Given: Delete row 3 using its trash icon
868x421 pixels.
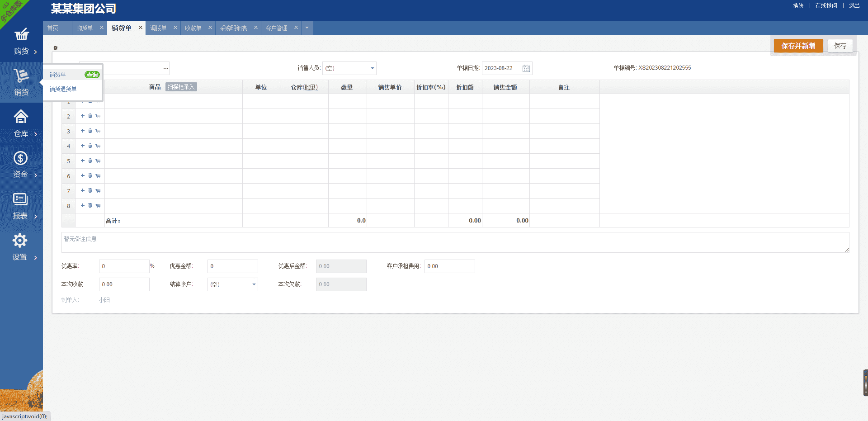Looking at the screenshot, I should 90,131.
